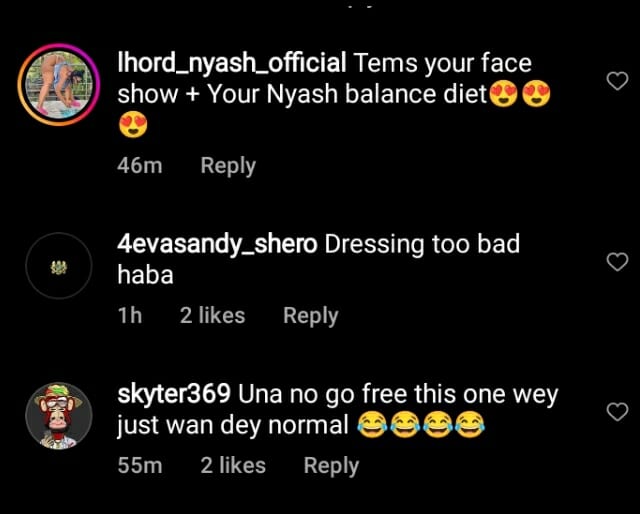This screenshot has height=514, width=640.
Task: Go to 4evasandy_shero's profile via username
Action: coord(217,243)
